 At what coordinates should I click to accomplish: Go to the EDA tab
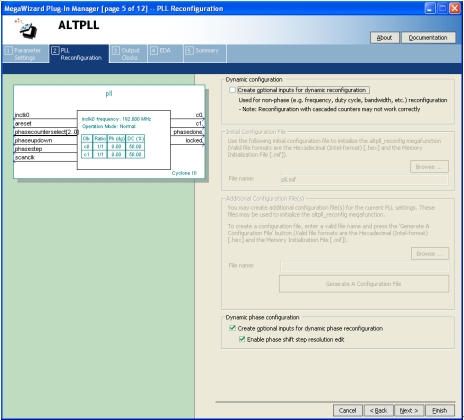pos(165,54)
